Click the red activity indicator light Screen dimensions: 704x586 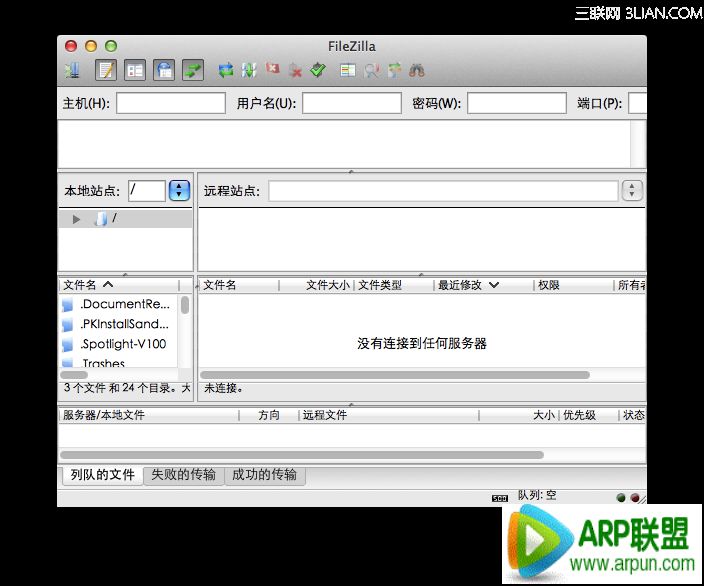[635, 498]
